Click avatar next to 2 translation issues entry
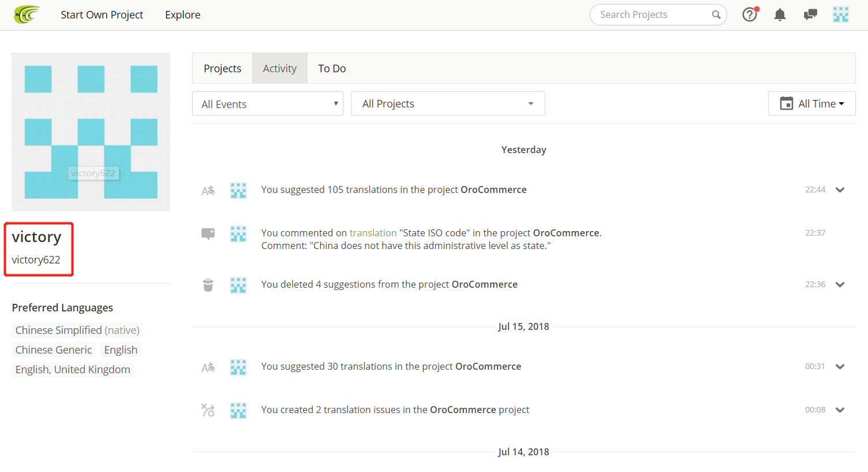 tap(238, 410)
